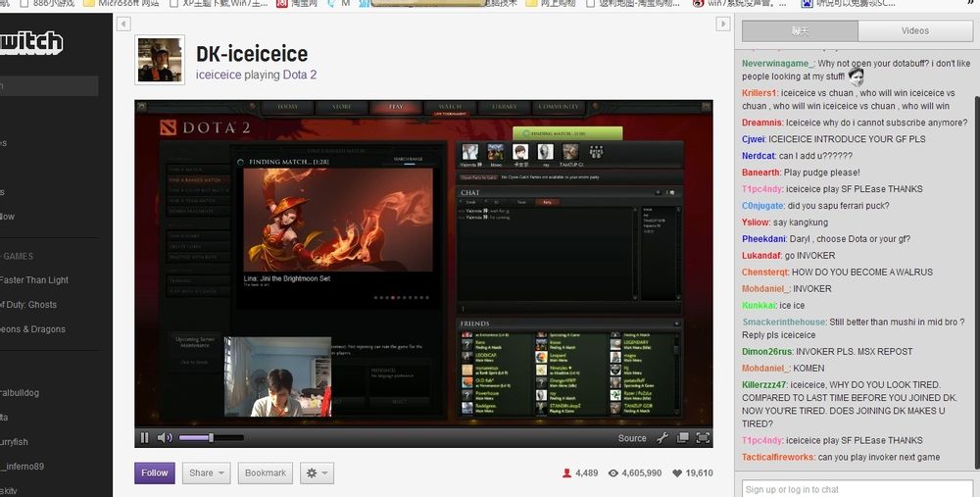Viewport: 980px width, 497px height.
Task: Click username Neverwinagame_ in chat
Action: (x=777, y=64)
